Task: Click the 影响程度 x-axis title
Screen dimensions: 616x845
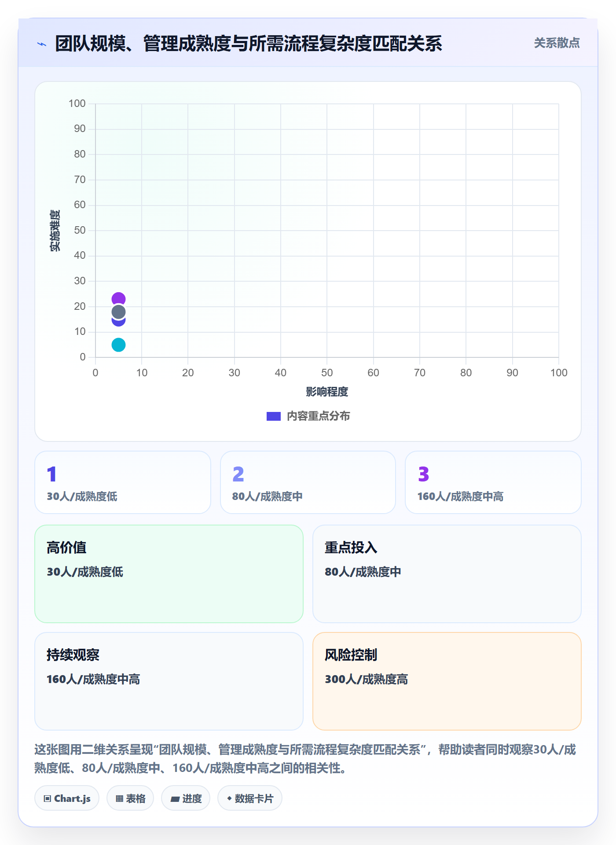Action: coord(327,392)
